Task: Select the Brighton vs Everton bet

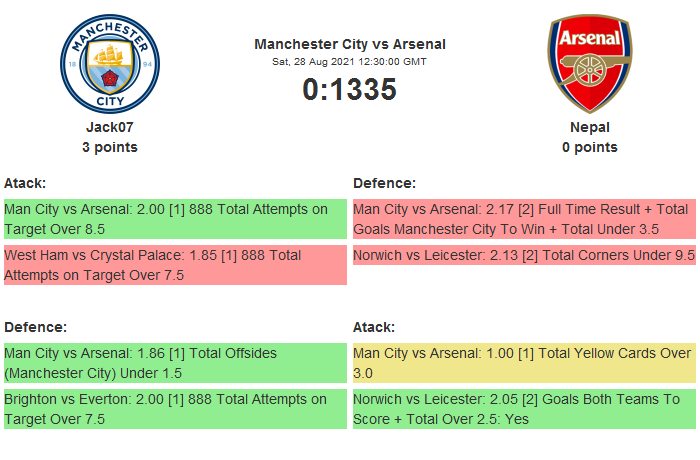Action: [x=175, y=408]
